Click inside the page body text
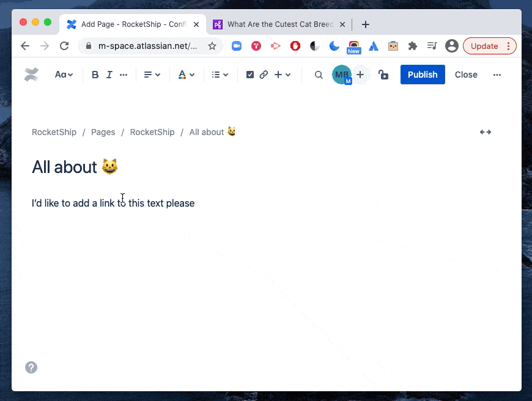The image size is (532, 401). [113, 202]
